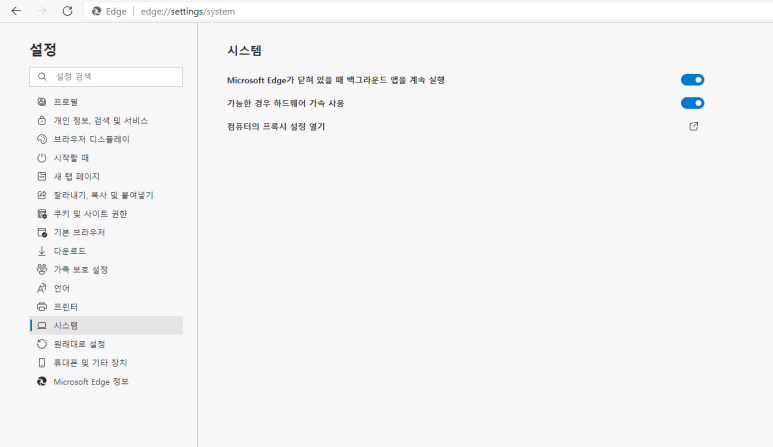Click the Edge logo in the address bar

97,11
